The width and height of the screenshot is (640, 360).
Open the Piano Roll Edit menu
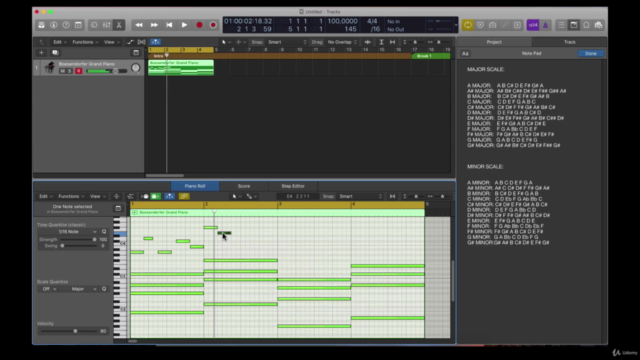click(45, 196)
